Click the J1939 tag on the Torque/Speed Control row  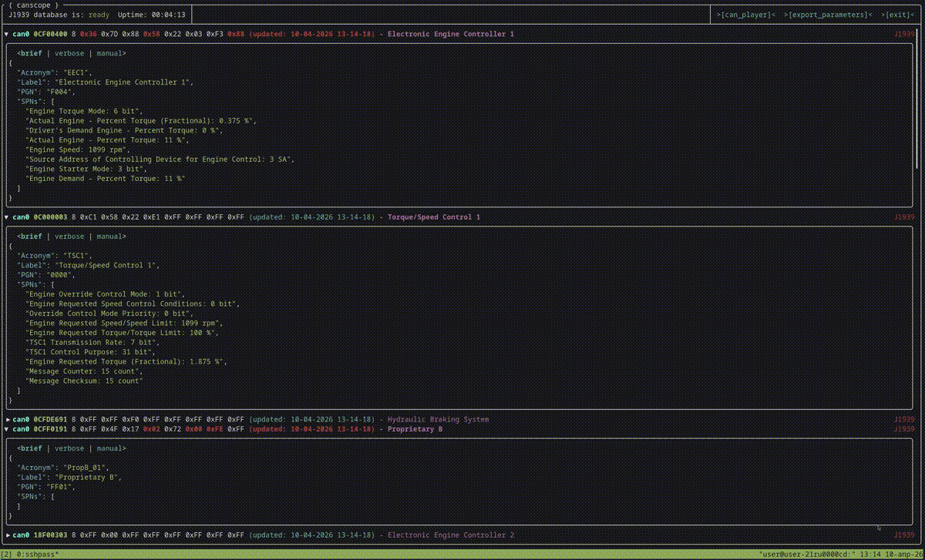(904, 217)
